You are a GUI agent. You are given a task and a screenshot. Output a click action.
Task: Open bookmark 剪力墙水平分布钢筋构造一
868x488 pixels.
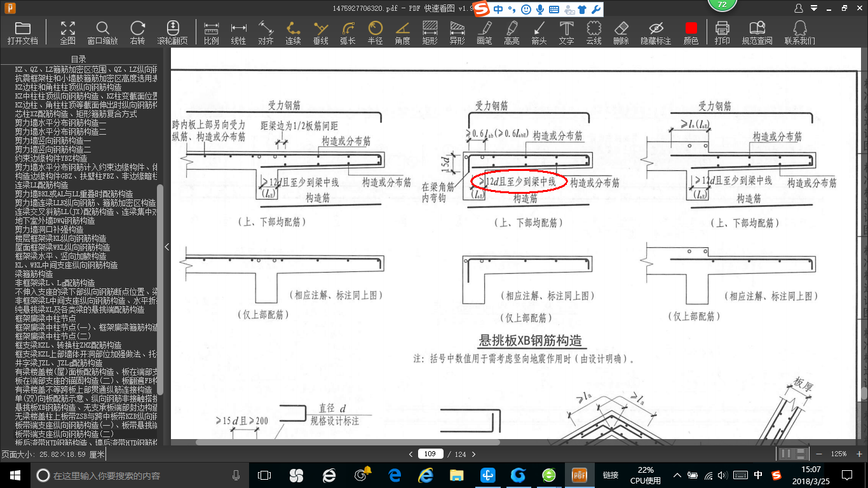(x=61, y=123)
